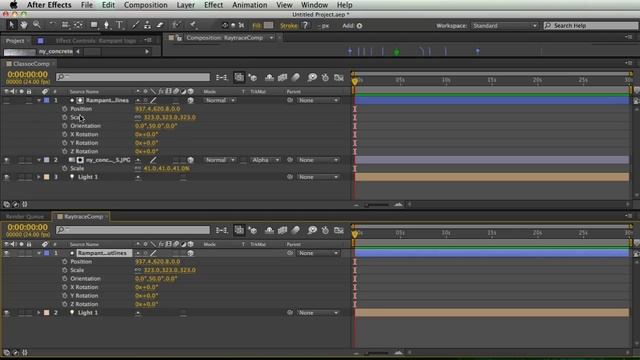The image size is (640, 360).
Task: Enable Frame Blending in ClassicComp timeline
Action: tap(282, 77)
